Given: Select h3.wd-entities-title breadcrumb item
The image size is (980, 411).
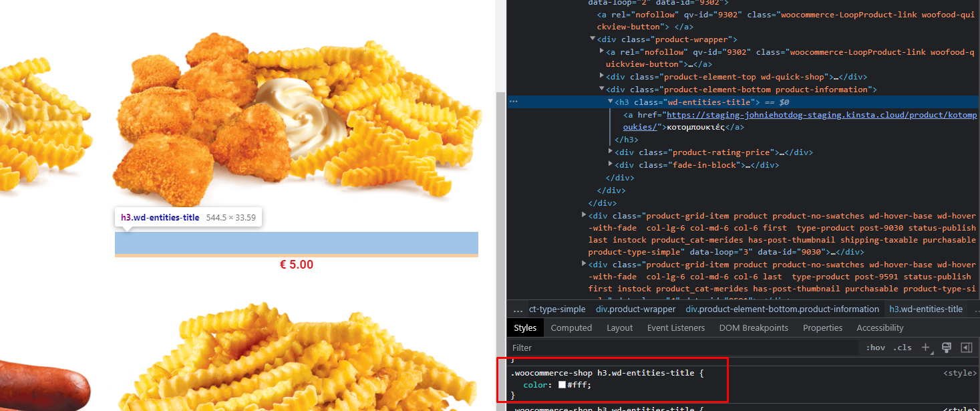Looking at the screenshot, I should tap(926, 309).
